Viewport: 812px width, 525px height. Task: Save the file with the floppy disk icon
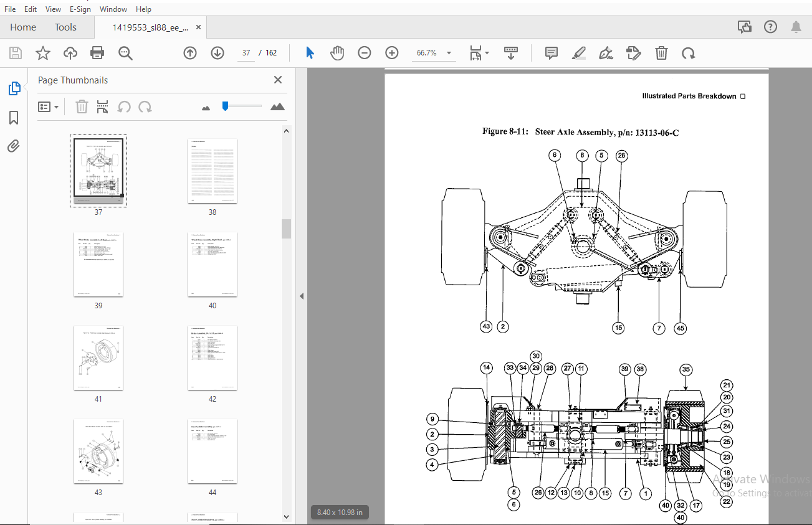click(x=16, y=53)
